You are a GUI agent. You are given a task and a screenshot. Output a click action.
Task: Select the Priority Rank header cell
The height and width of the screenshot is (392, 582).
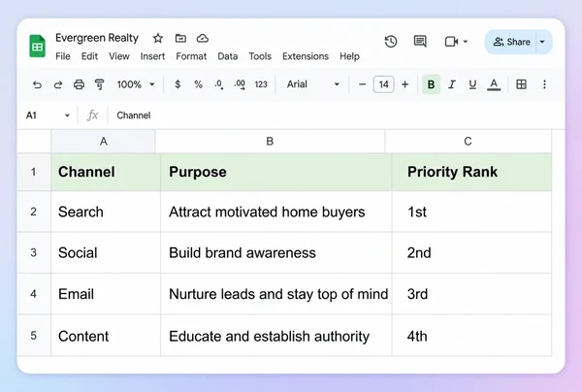(x=471, y=172)
